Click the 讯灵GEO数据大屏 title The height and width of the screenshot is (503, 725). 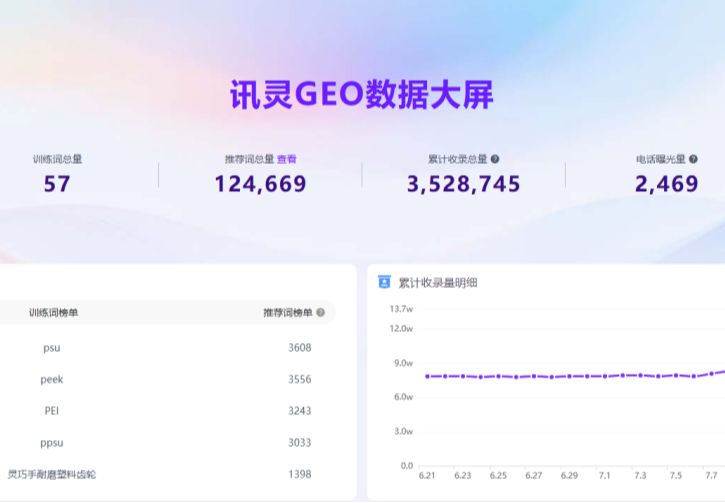[362, 95]
